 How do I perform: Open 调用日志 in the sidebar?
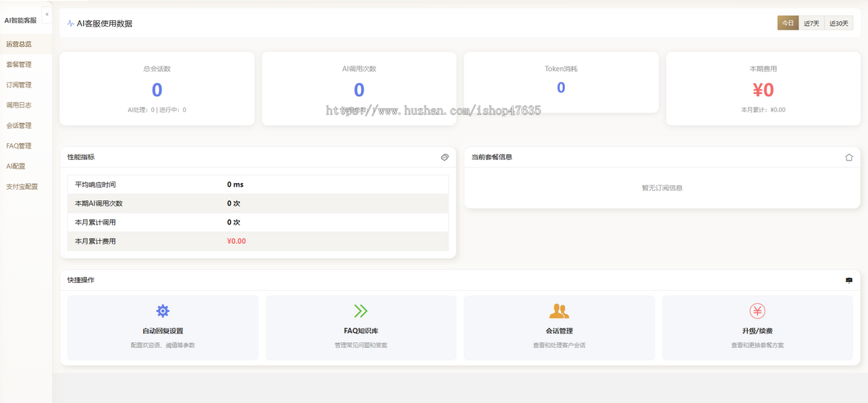pos(26,105)
